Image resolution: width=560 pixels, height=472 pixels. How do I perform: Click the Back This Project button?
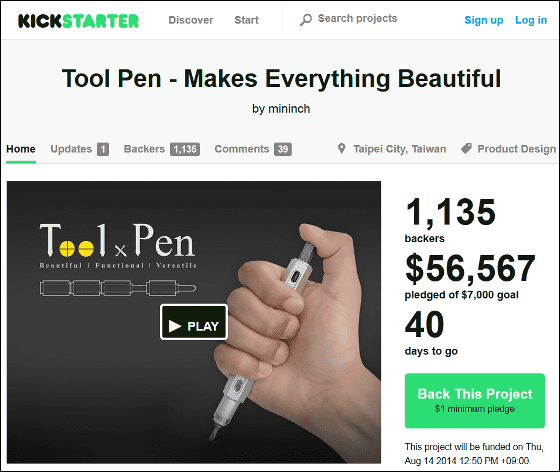point(475,401)
